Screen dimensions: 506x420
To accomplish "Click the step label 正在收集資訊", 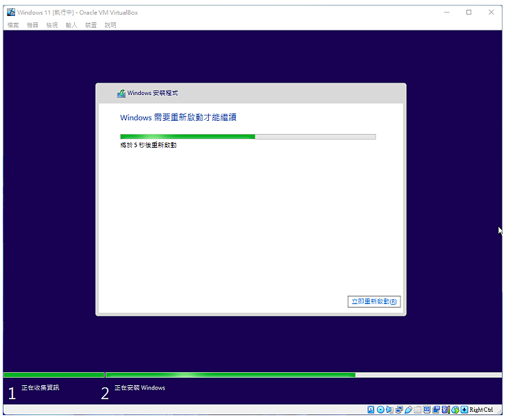I will click(40, 387).
